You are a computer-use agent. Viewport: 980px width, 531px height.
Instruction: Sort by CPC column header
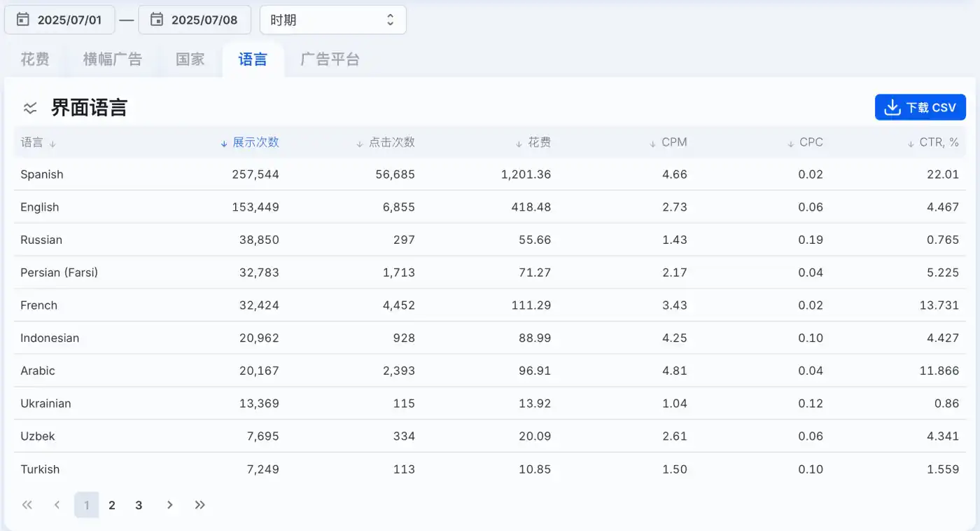(805, 142)
